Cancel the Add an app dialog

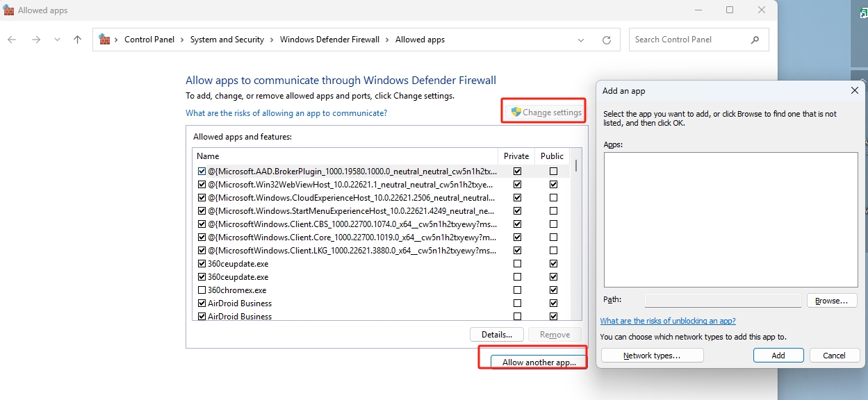click(834, 356)
